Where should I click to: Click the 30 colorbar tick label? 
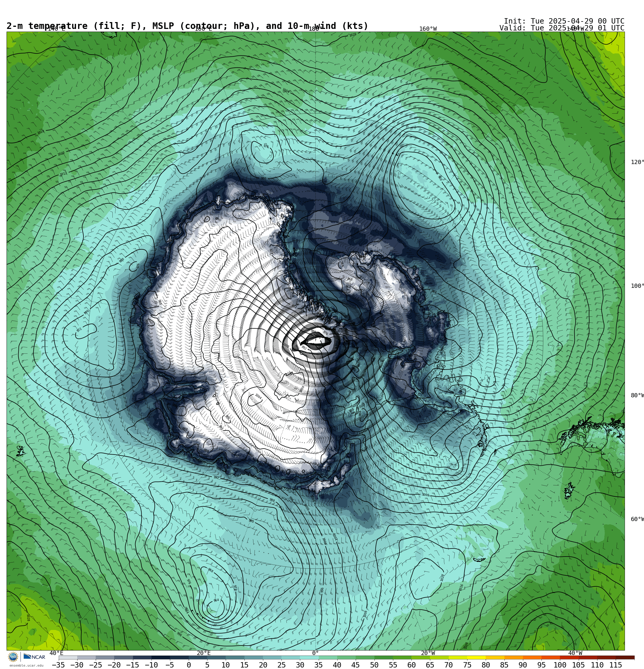[300, 665]
